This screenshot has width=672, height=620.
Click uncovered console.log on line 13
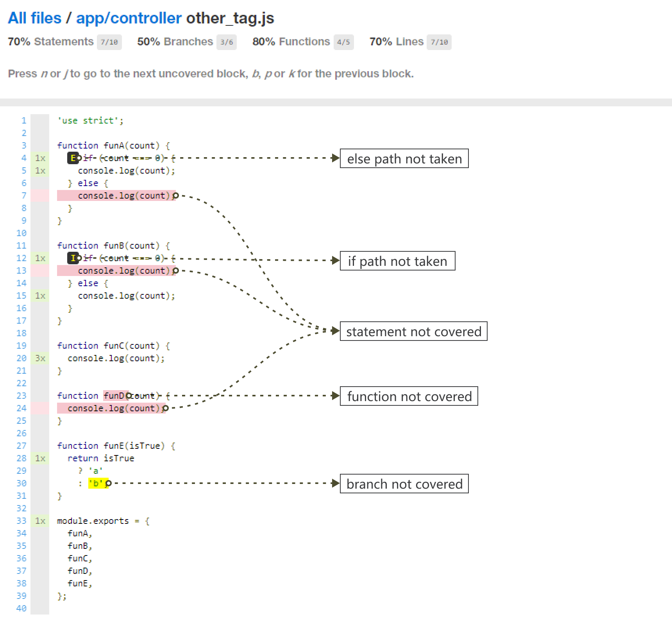point(116,271)
